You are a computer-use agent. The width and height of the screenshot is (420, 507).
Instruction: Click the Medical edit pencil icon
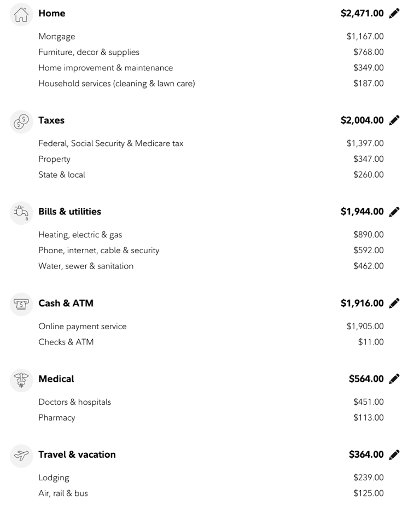394,379
